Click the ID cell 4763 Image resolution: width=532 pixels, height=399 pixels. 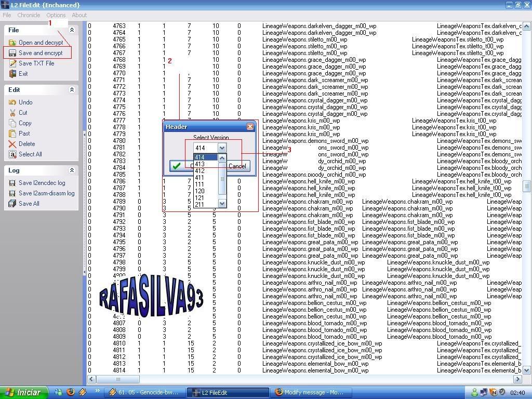119,26
